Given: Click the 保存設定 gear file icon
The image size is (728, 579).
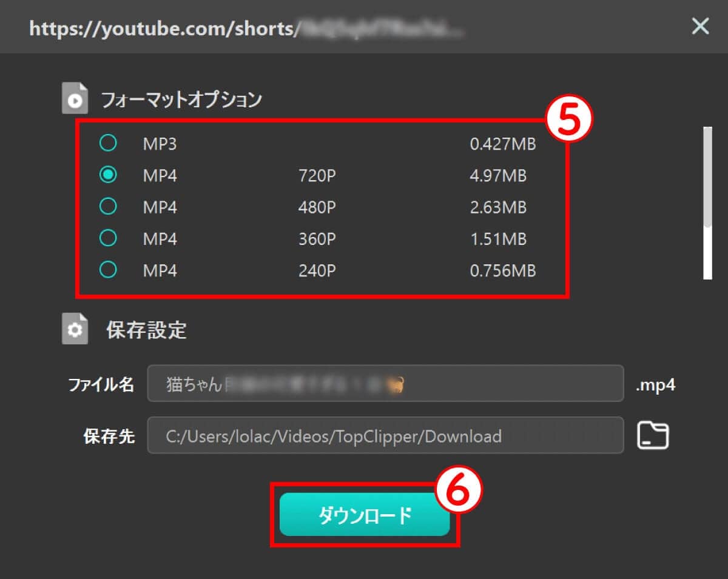Looking at the screenshot, I should 75,329.
